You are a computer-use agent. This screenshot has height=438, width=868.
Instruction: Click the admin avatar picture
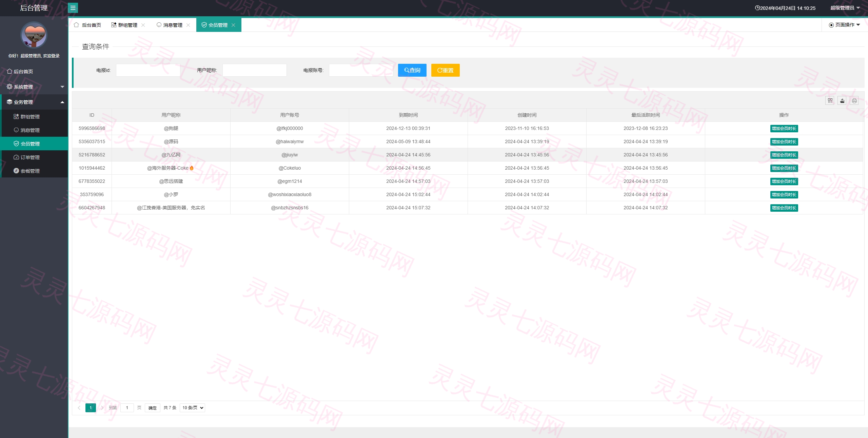tap(34, 35)
